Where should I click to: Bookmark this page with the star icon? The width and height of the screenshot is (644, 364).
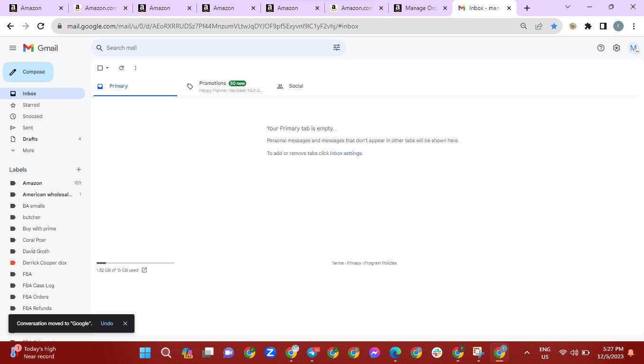tap(554, 27)
